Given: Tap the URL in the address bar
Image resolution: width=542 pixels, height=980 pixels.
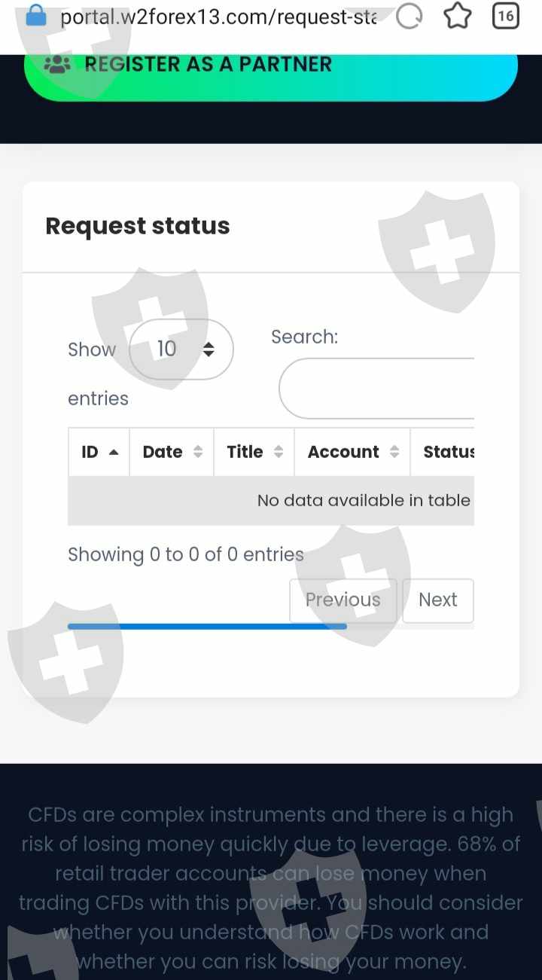Looking at the screenshot, I should click(x=218, y=16).
